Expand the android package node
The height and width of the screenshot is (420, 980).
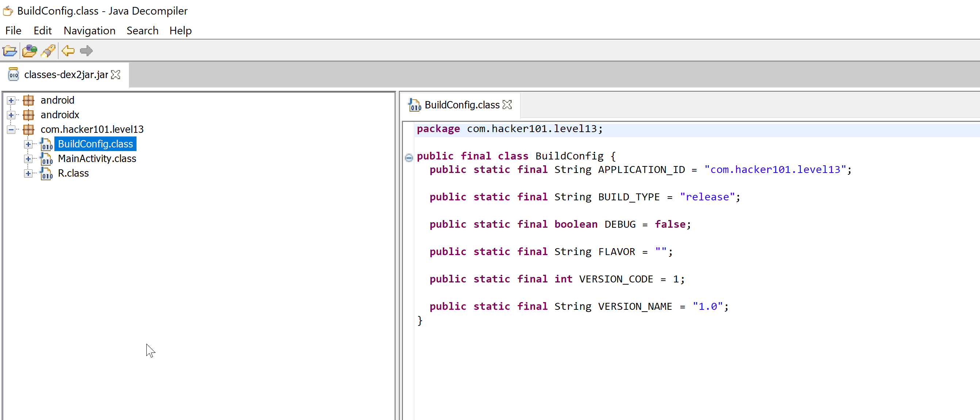(11, 100)
